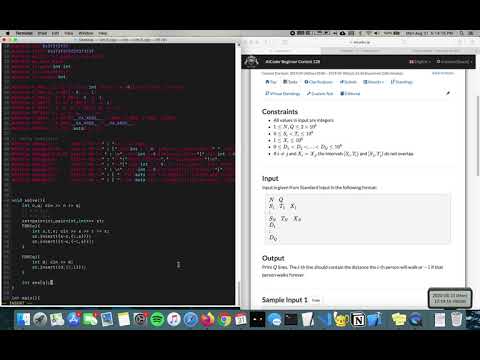Click the 'int main()' line in terminal
Screen dimensions: 480x360
tap(26, 298)
